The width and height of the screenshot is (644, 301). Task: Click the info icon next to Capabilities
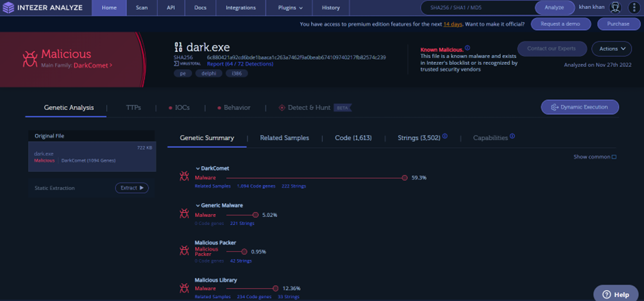pyautogui.click(x=512, y=136)
